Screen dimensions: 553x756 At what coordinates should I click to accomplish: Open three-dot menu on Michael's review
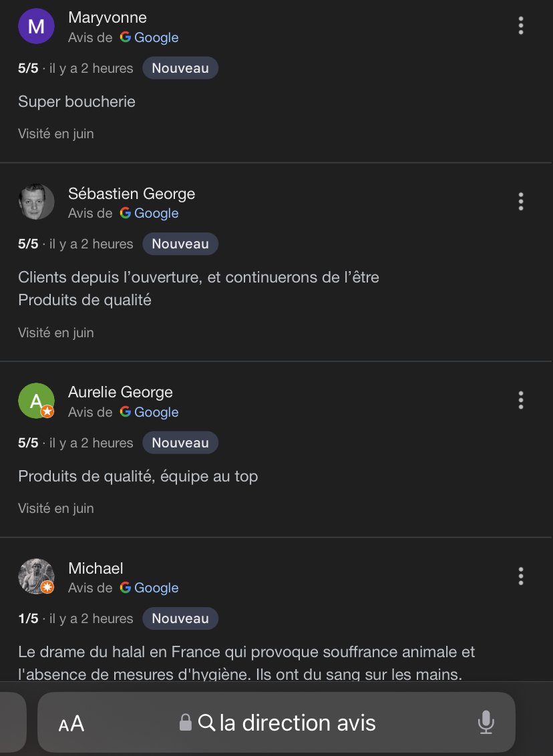click(x=521, y=576)
